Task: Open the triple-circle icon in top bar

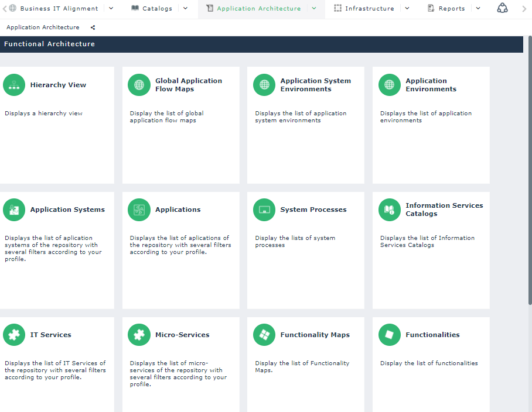Action: tap(502, 8)
